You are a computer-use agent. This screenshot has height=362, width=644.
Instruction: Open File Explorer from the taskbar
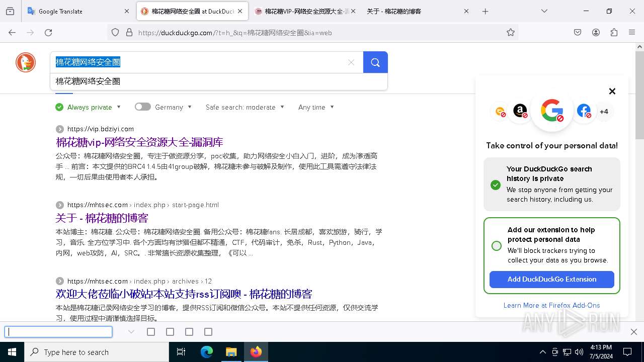coord(231,352)
